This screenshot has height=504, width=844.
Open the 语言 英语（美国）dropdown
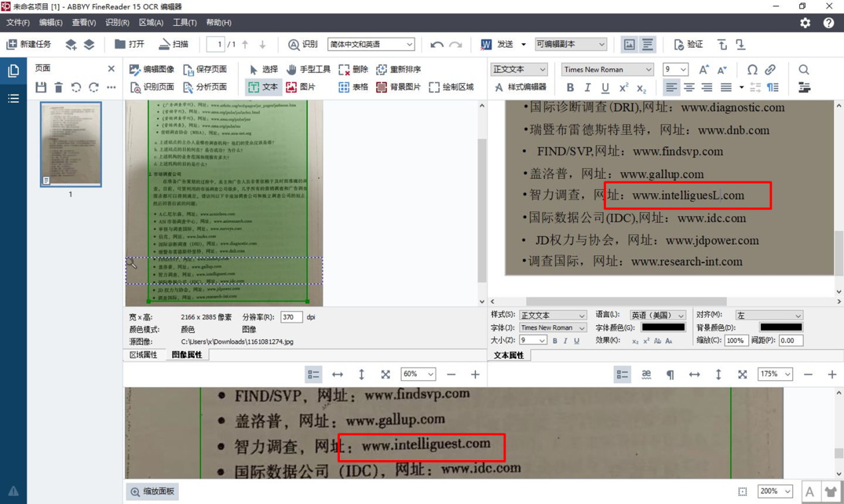click(657, 315)
